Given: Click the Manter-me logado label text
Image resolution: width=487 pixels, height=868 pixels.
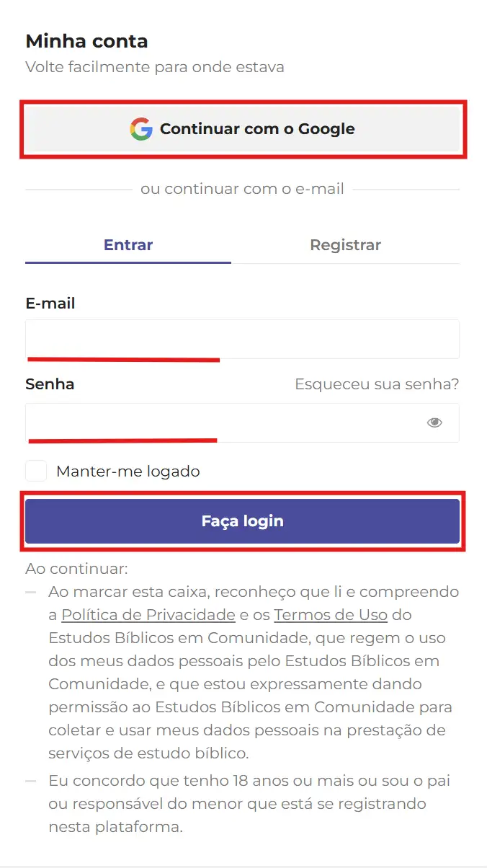Looking at the screenshot, I should tap(128, 471).
